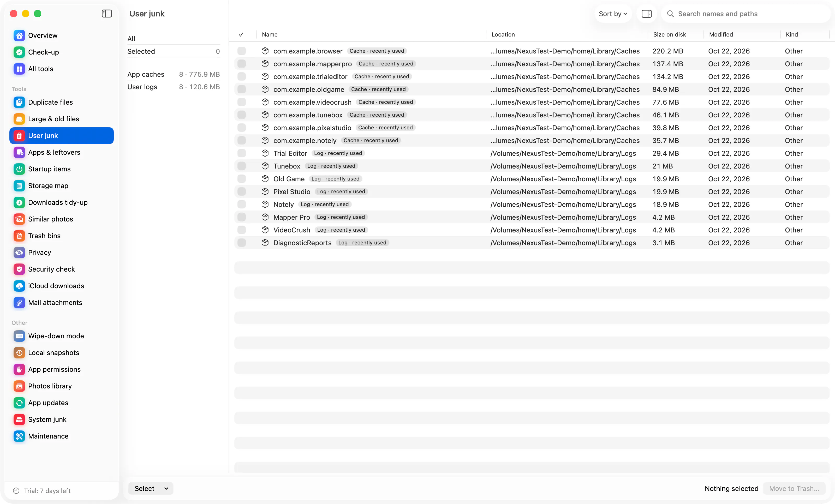Screen dimensions: 835x504
Task: Open the Mail attachments paperclip icon
Action: tap(19, 302)
